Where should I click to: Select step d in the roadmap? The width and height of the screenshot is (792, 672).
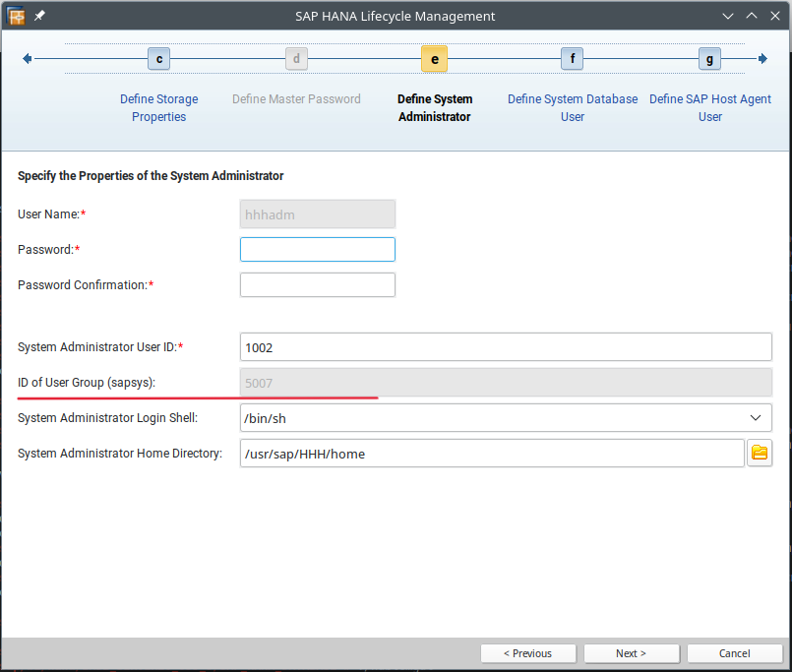(296, 59)
